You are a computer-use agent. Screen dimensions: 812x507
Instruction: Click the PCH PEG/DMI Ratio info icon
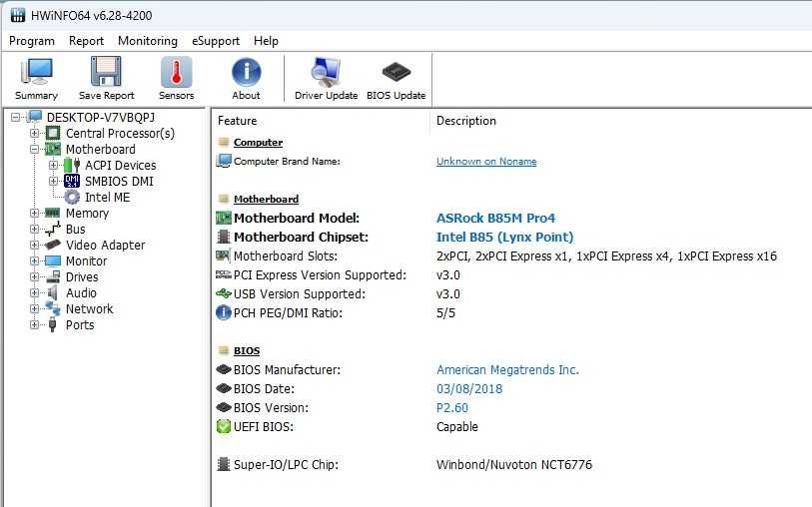(223, 313)
